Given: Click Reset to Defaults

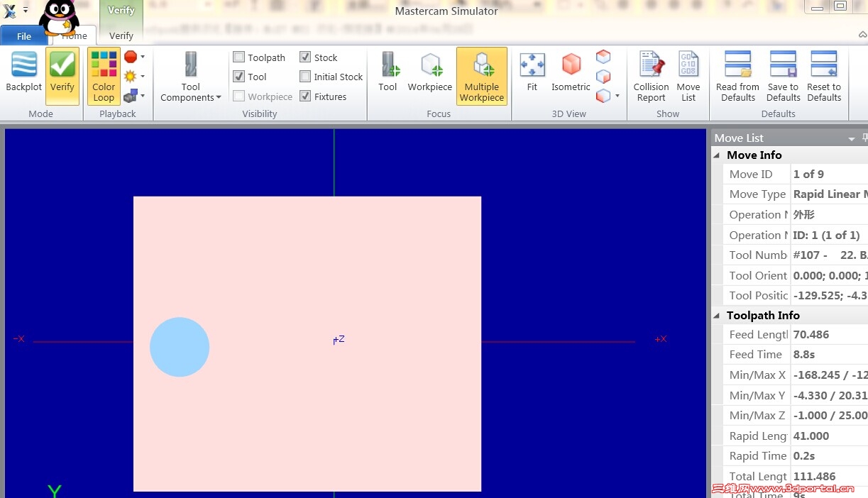Looking at the screenshot, I should [824, 76].
